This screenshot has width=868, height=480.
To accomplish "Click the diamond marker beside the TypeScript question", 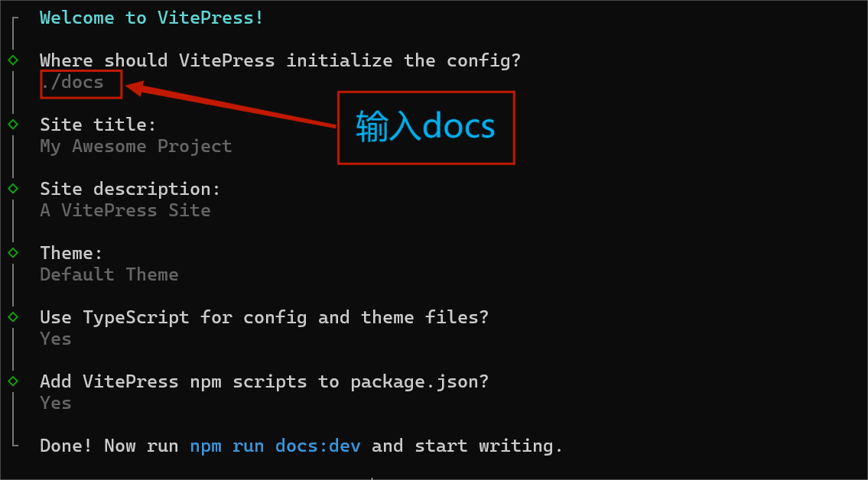I will point(13,316).
